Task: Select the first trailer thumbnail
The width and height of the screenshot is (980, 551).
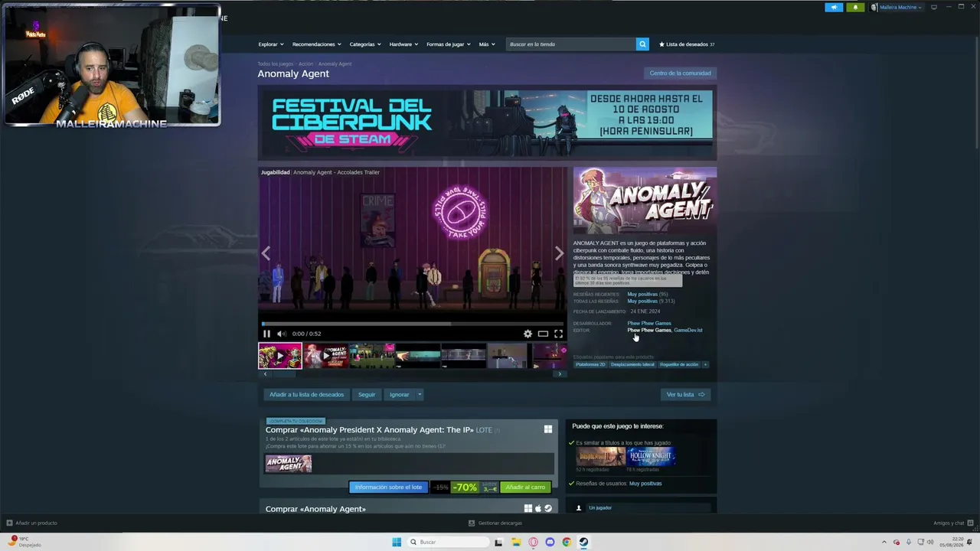Action: tap(280, 356)
